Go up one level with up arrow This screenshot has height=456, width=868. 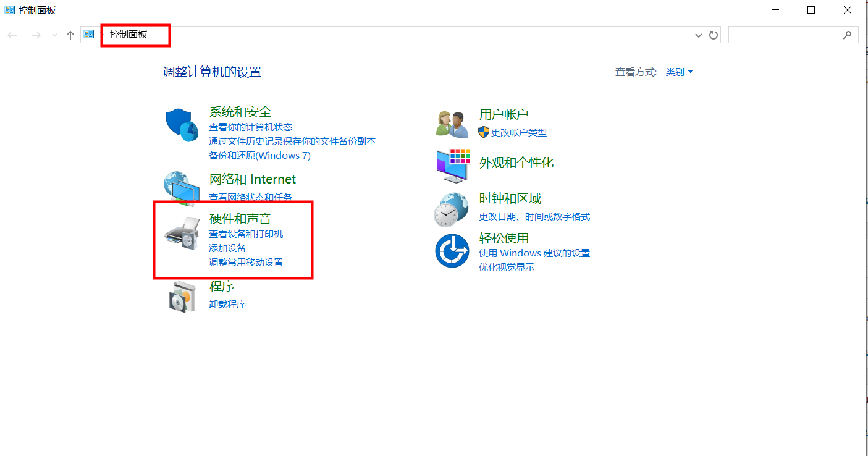[70, 35]
